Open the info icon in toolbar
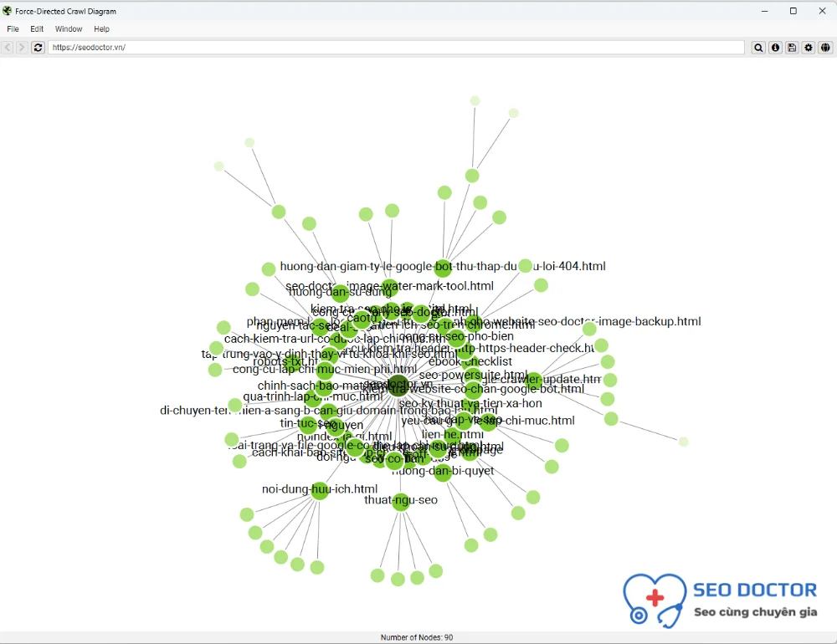Image resolution: width=837 pixels, height=644 pixels. click(x=775, y=48)
